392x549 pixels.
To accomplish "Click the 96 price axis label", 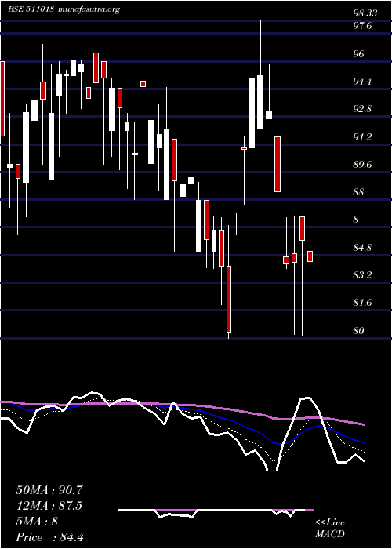I will pos(359,53).
